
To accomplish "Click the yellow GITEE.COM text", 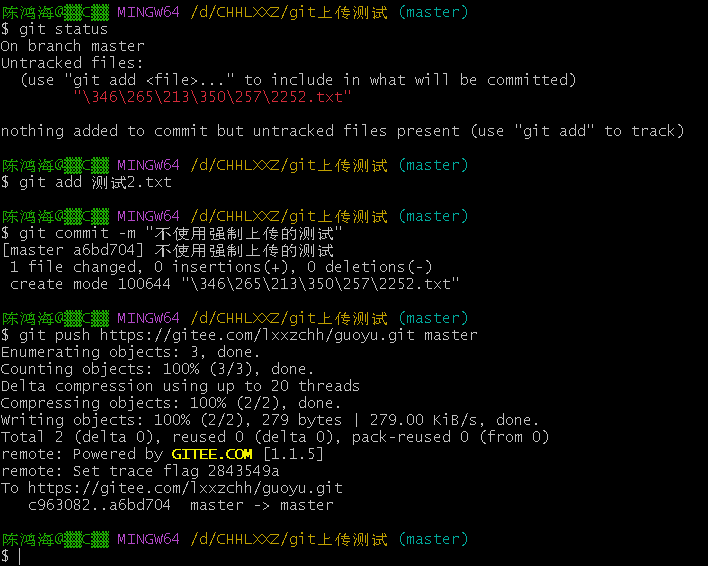I will tap(212, 454).
